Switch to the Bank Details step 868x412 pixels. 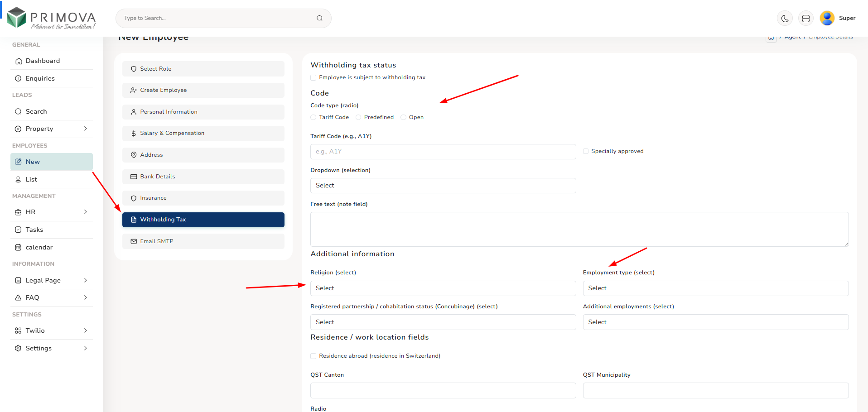click(x=203, y=177)
